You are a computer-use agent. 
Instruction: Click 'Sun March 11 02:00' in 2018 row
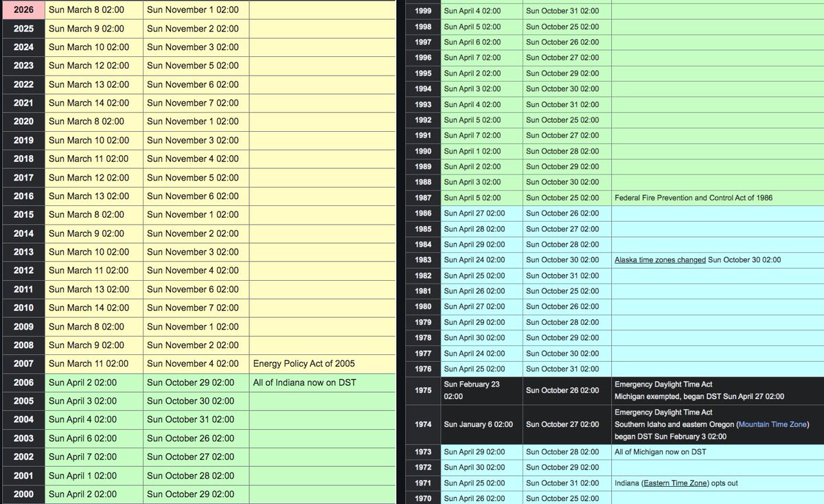(89, 159)
